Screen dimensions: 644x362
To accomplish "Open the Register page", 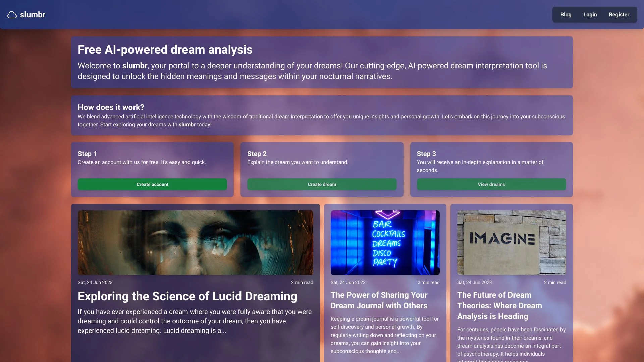I will (619, 14).
